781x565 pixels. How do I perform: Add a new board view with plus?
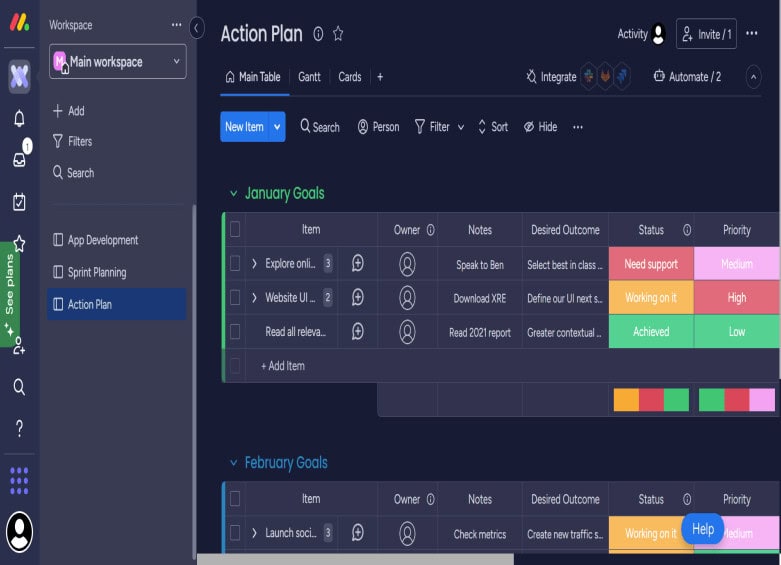pyautogui.click(x=380, y=77)
